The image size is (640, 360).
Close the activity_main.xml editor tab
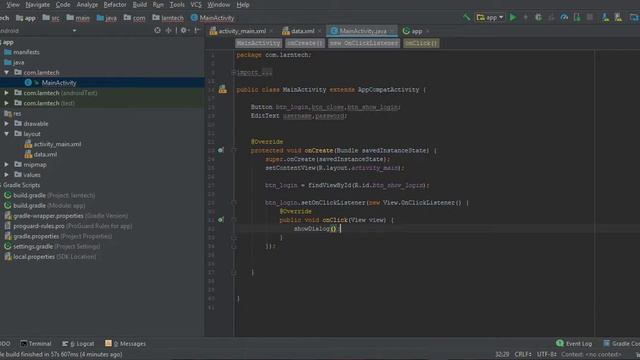tap(271, 31)
